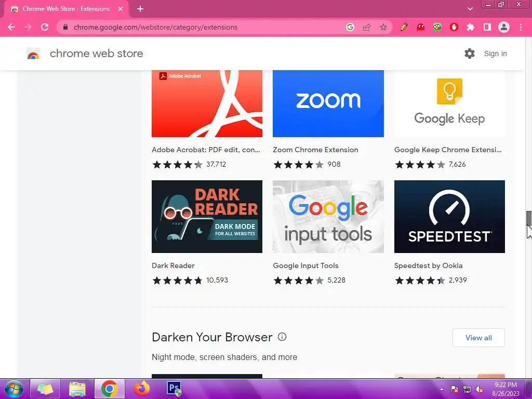Open the red ghost extension icon
The height and width of the screenshot is (399, 532).
420,27
